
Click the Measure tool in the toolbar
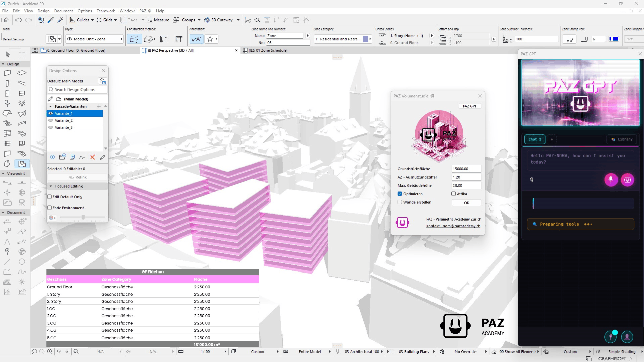point(158,20)
